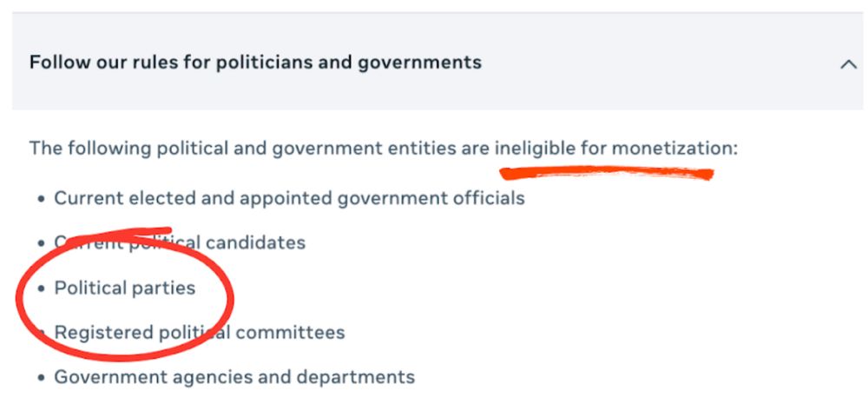Viewport: 868px width, 411px height.
Task: Select 'Government agencies and departments' list item
Action: (234, 377)
